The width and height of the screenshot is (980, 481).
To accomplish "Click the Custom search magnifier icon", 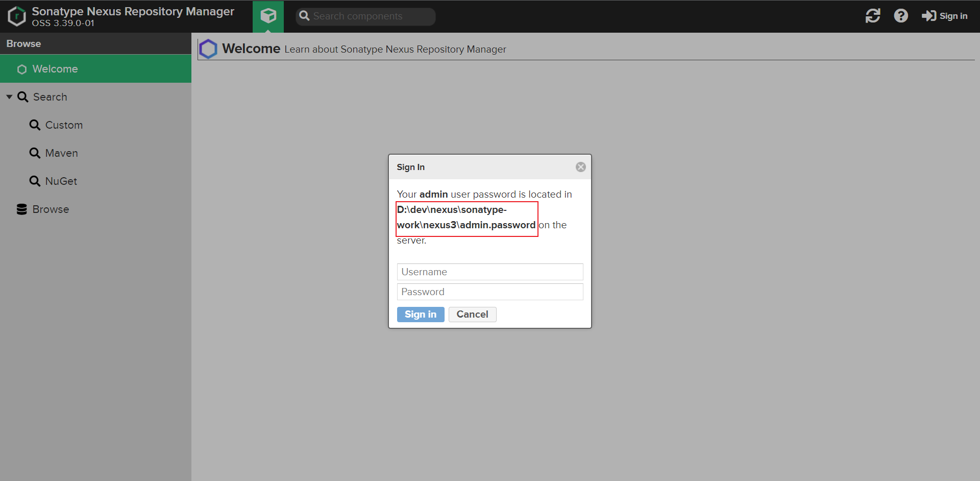I will tap(35, 125).
